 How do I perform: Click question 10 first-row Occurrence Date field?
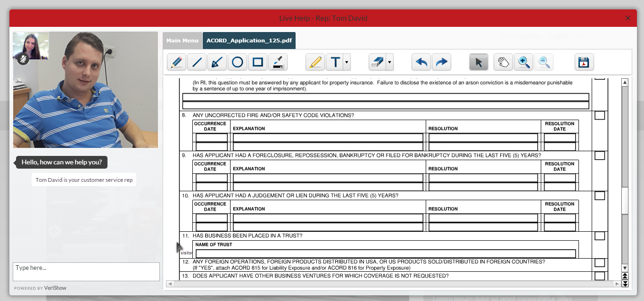click(212, 218)
